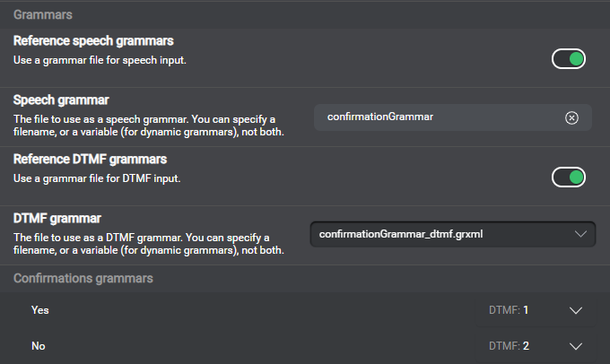Screen dimensions: 610x364
Task: Click the Reference DTMF grammars title
Action: pos(91,160)
